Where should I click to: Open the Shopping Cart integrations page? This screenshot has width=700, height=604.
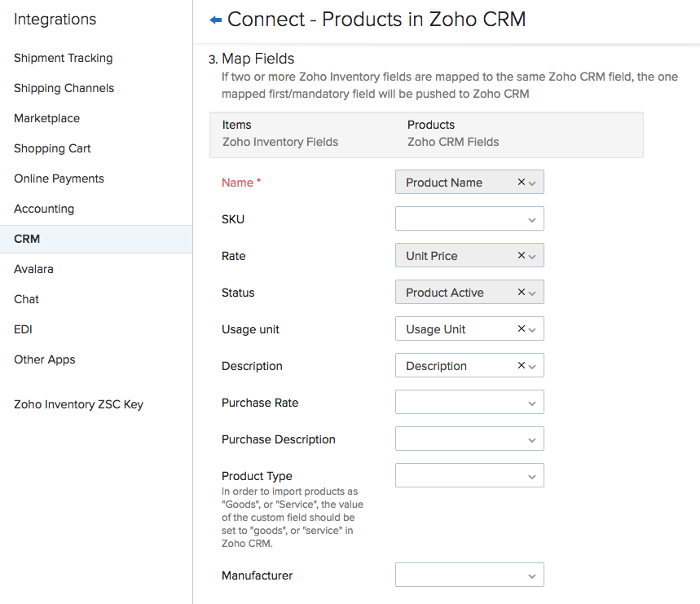pyautogui.click(x=52, y=148)
